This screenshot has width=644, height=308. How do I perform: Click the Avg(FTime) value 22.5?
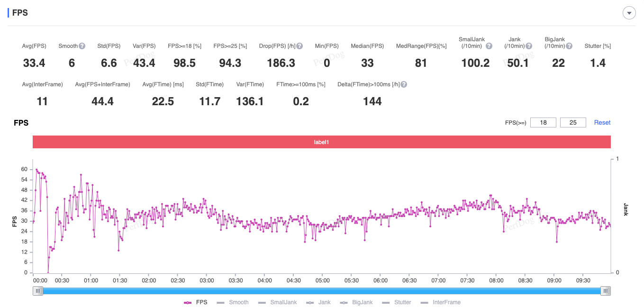[x=163, y=101]
